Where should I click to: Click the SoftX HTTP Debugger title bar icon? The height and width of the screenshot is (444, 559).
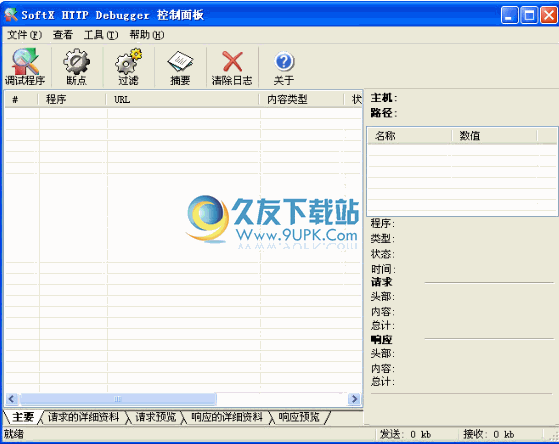pyautogui.click(x=11, y=15)
